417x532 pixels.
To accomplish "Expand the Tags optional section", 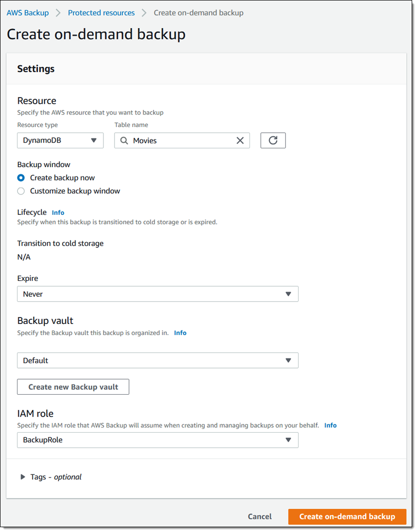I will 56,477.
